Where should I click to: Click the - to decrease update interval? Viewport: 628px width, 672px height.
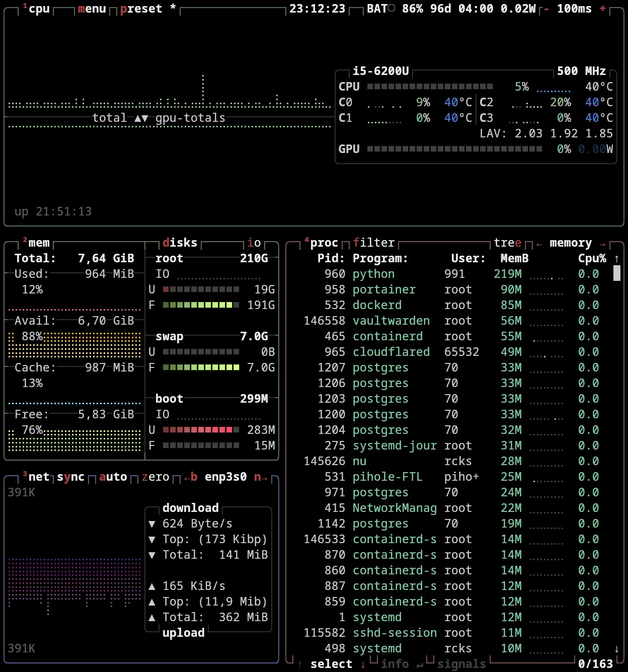(x=545, y=8)
